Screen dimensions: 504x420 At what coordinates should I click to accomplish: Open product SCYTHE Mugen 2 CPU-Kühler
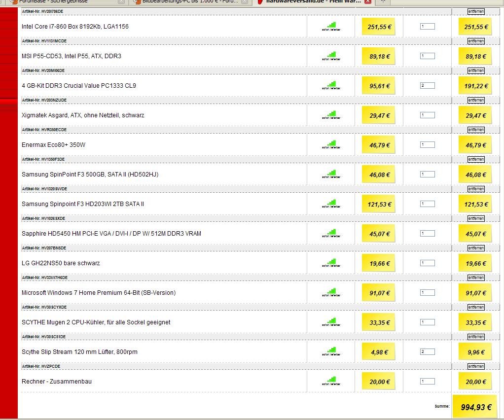[96, 322]
